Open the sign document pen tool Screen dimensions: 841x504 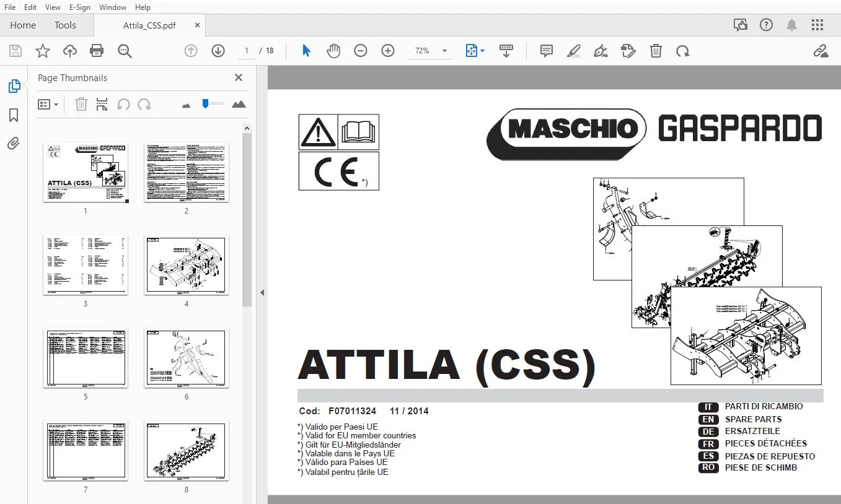tap(601, 51)
